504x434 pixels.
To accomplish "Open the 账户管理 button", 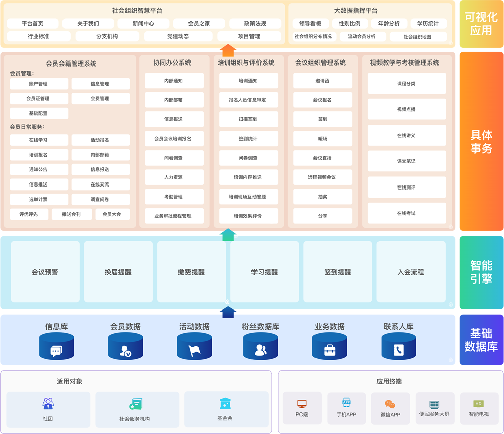I will (39, 84).
